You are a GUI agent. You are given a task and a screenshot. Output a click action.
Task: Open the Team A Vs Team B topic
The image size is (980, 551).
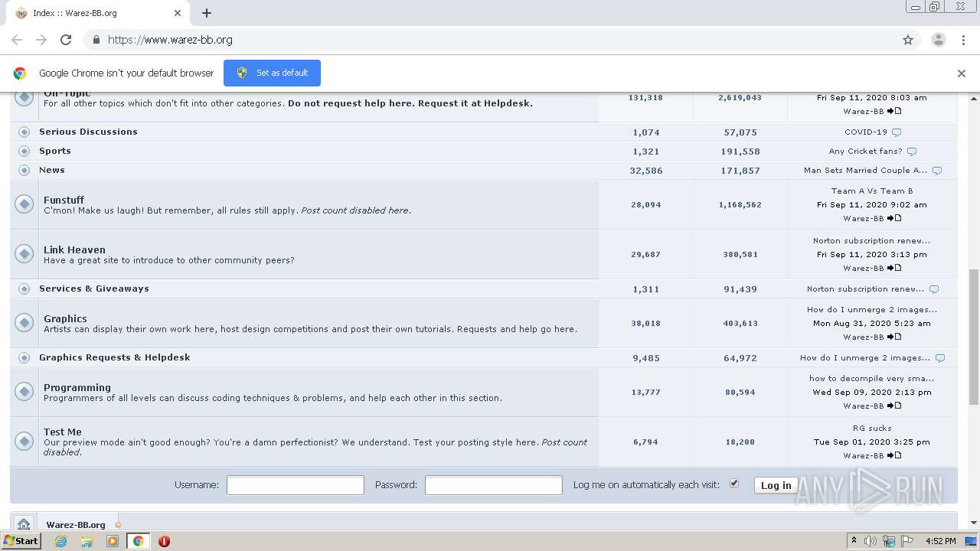click(872, 191)
